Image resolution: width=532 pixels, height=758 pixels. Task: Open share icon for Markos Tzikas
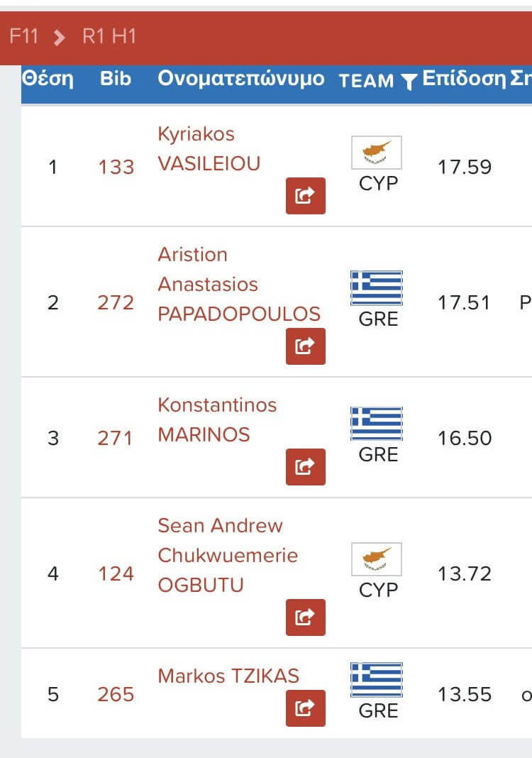click(x=306, y=708)
